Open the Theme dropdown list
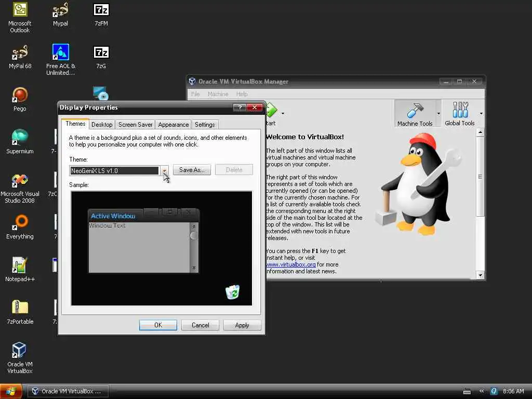 (x=164, y=170)
